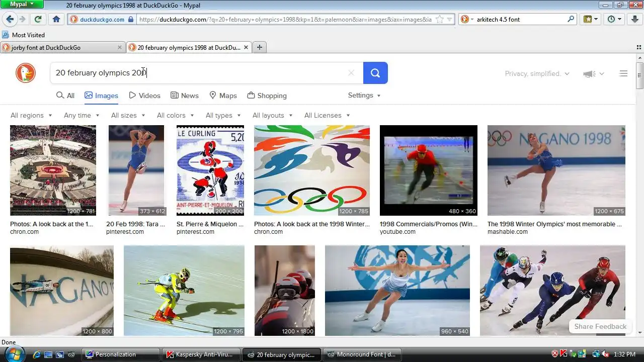Select the Images search tab

[101, 96]
